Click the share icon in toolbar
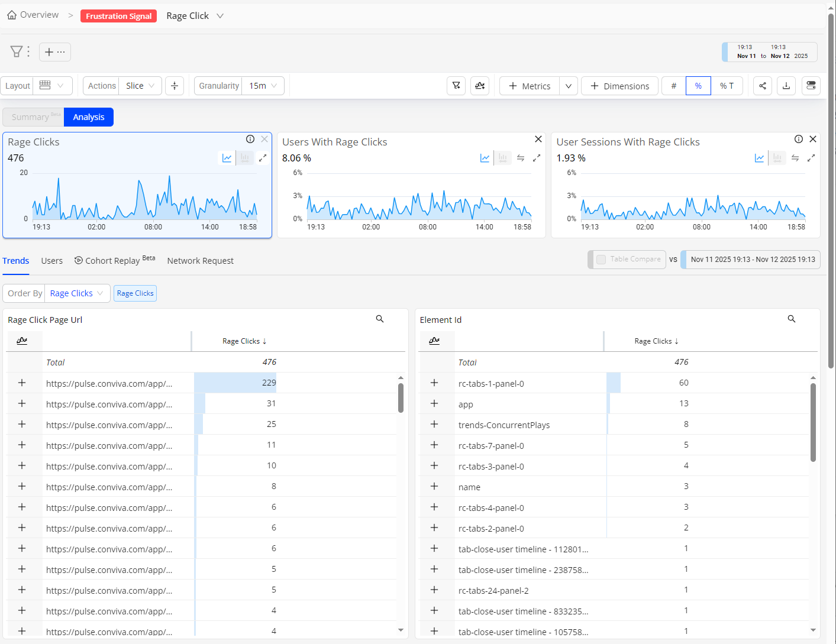The width and height of the screenshot is (836, 644). coord(763,86)
